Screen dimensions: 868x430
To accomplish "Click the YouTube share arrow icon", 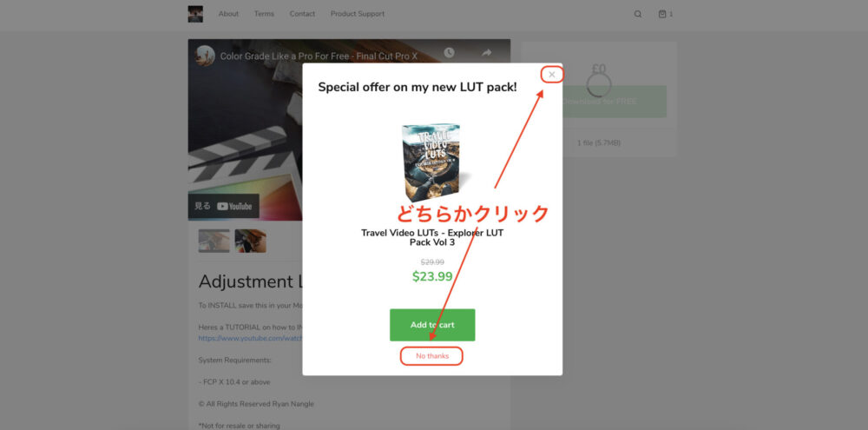I will click(x=487, y=53).
